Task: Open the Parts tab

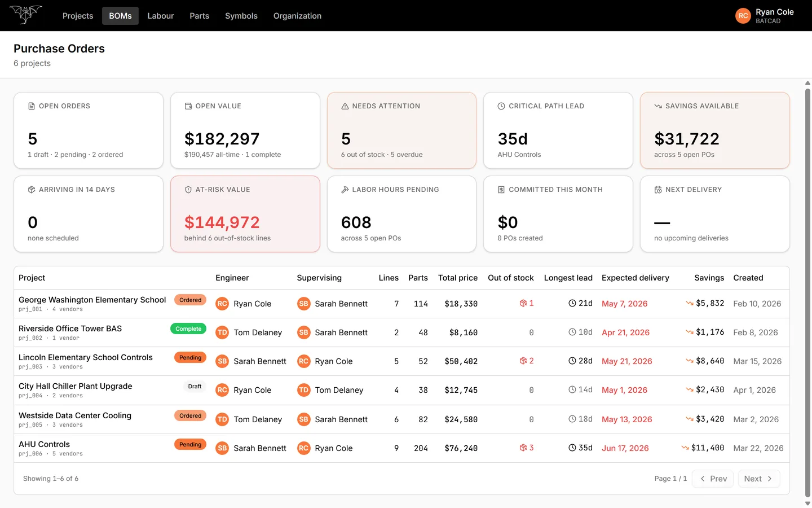Action: click(x=199, y=16)
